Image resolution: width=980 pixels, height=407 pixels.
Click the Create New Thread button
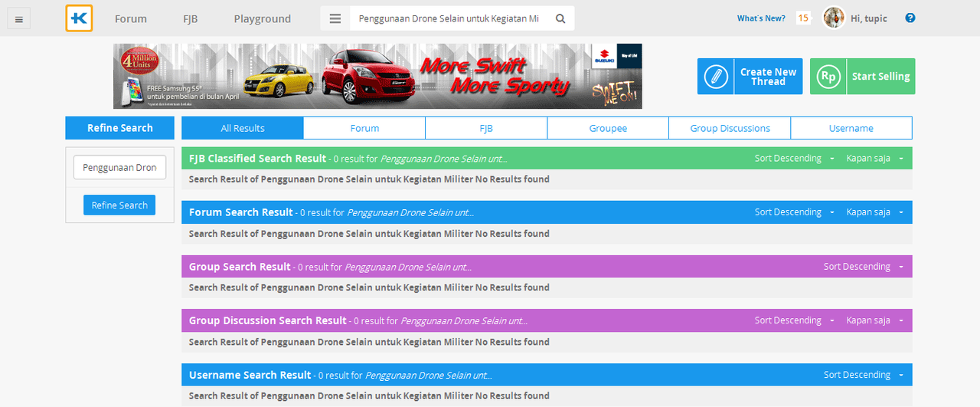(x=750, y=77)
